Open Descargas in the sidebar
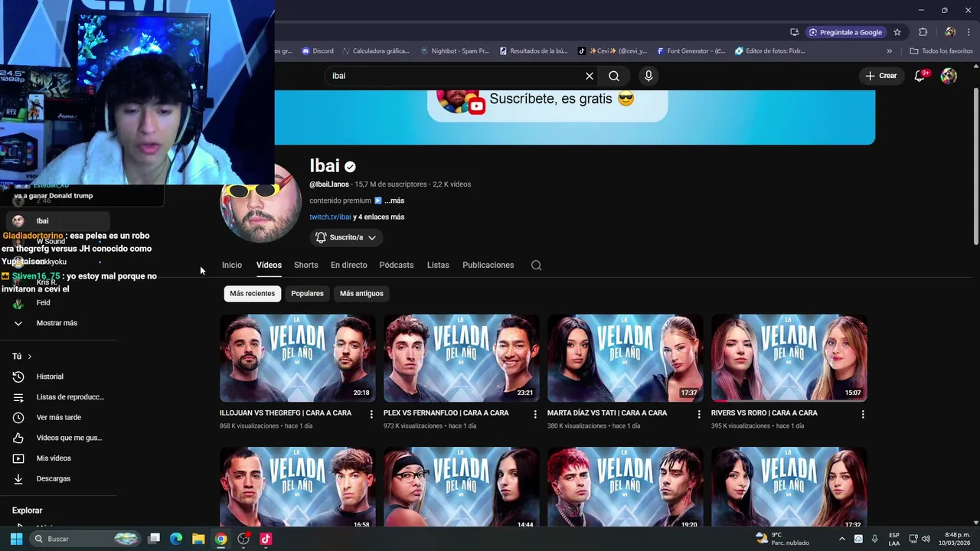The height and width of the screenshot is (551, 980). pos(58,478)
